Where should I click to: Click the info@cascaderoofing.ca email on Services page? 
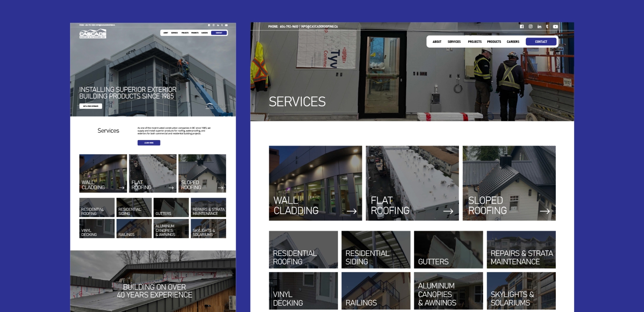click(319, 27)
